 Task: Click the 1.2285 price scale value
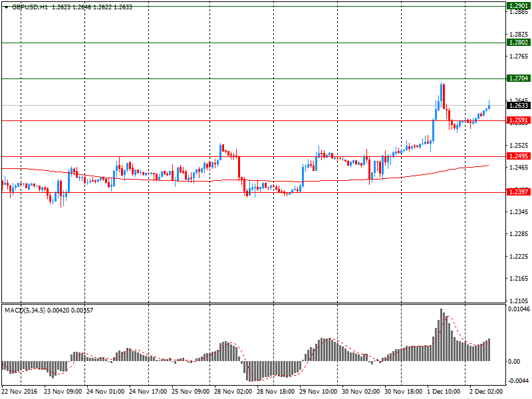click(519, 234)
